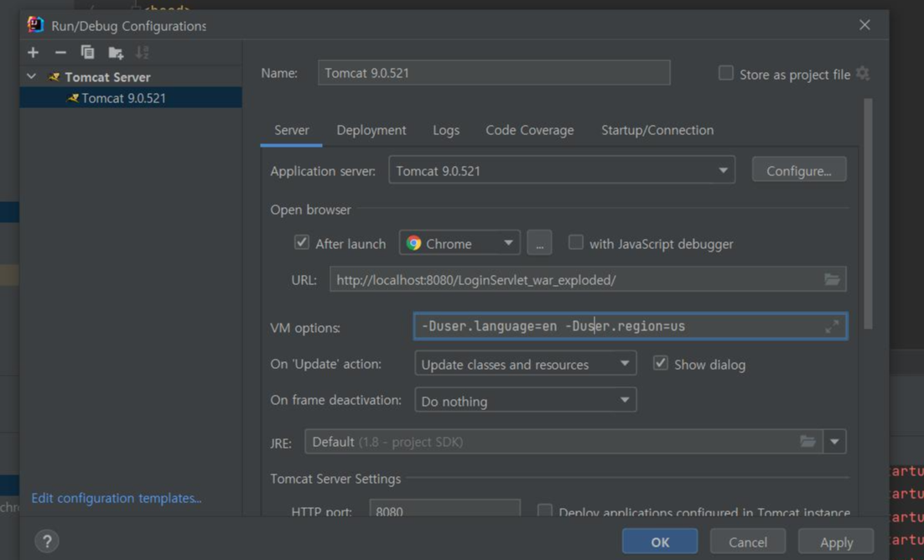Screen dimensions: 924x560
Task: Browse URL with the folder icon
Action: [x=832, y=279]
